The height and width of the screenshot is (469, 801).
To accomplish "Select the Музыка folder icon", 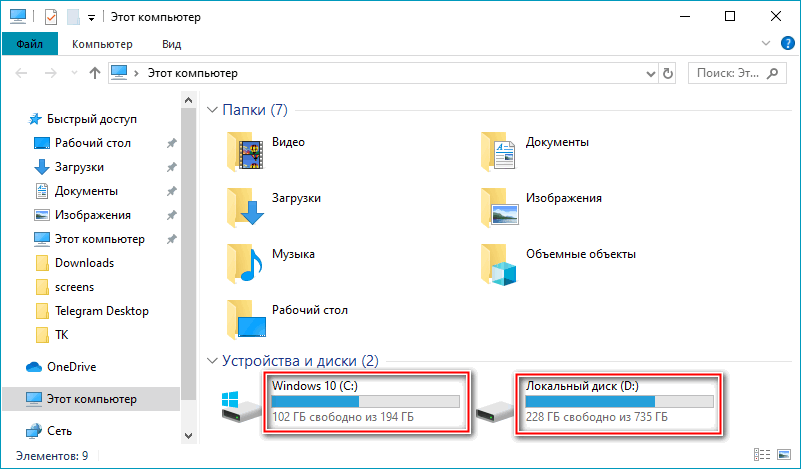I will pos(245,263).
